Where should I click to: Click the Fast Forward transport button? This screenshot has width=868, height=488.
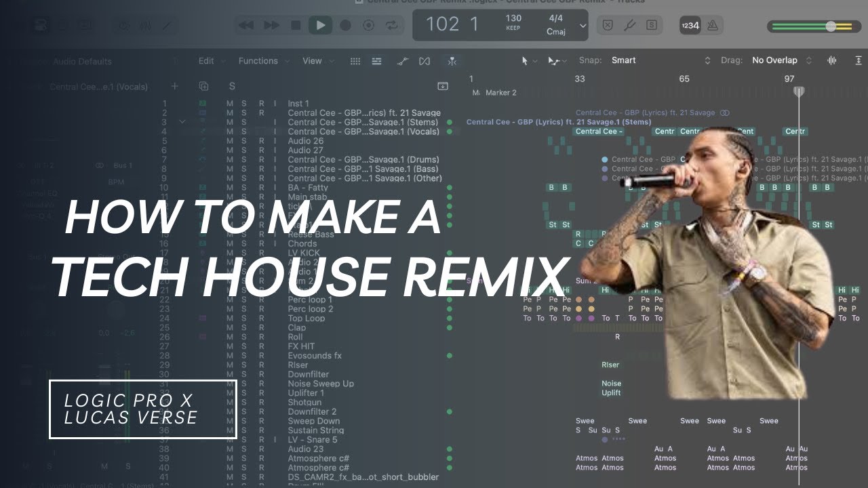point(271,26)
